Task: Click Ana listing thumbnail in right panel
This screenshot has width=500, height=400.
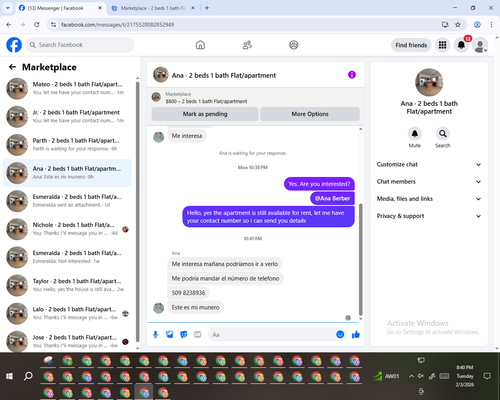Action: [x=429, y=82]
